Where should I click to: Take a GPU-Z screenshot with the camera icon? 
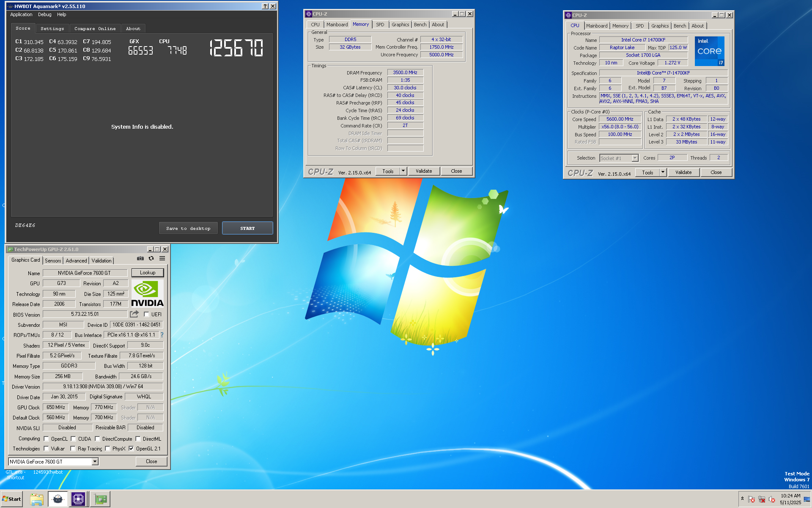point(140,258)
